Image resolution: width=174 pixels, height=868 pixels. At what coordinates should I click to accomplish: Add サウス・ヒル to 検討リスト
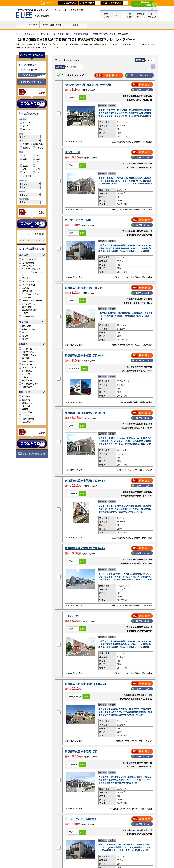point(142,157)
